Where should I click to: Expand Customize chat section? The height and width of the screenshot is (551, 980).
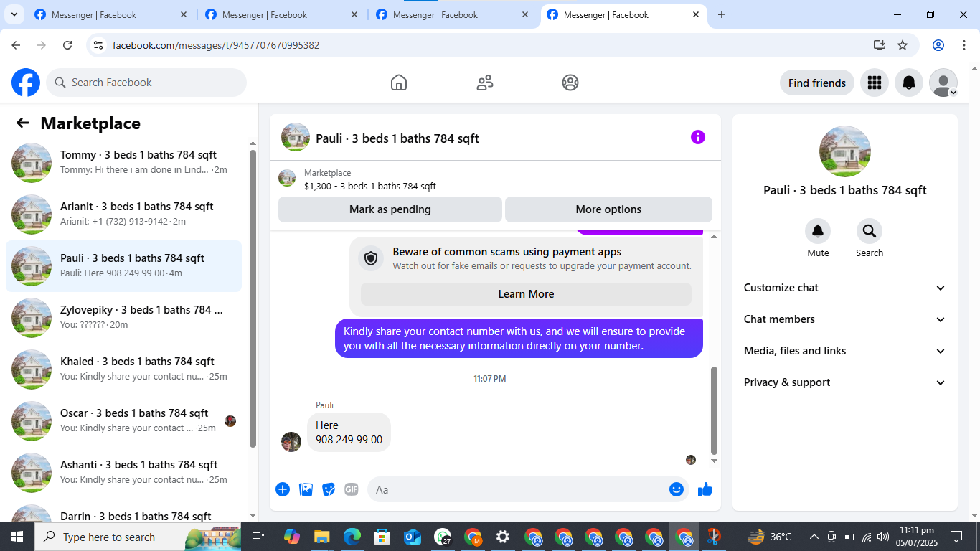coord(845,288)
